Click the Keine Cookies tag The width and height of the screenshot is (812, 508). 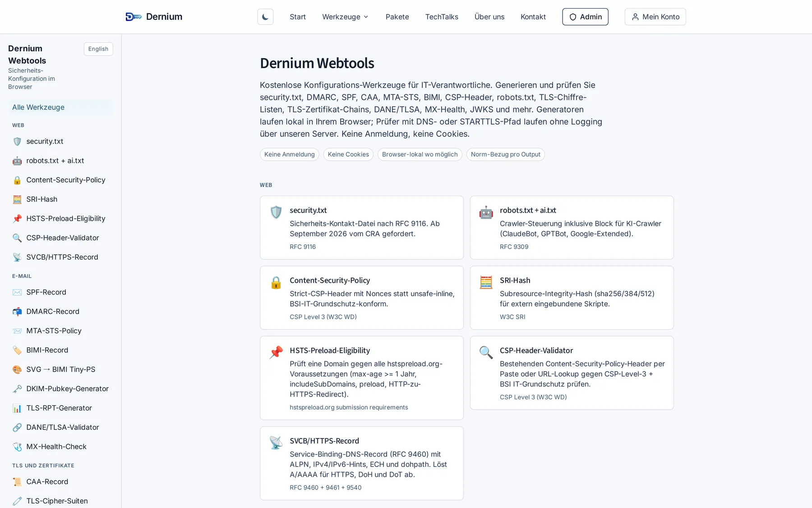(348, 154)
